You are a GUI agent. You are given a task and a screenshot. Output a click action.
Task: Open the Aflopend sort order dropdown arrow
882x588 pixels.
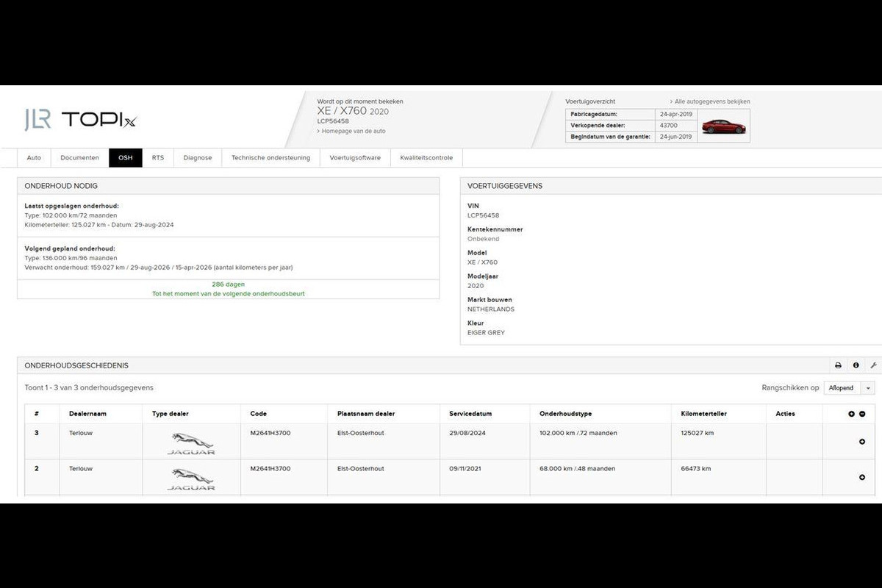(869, 388)
